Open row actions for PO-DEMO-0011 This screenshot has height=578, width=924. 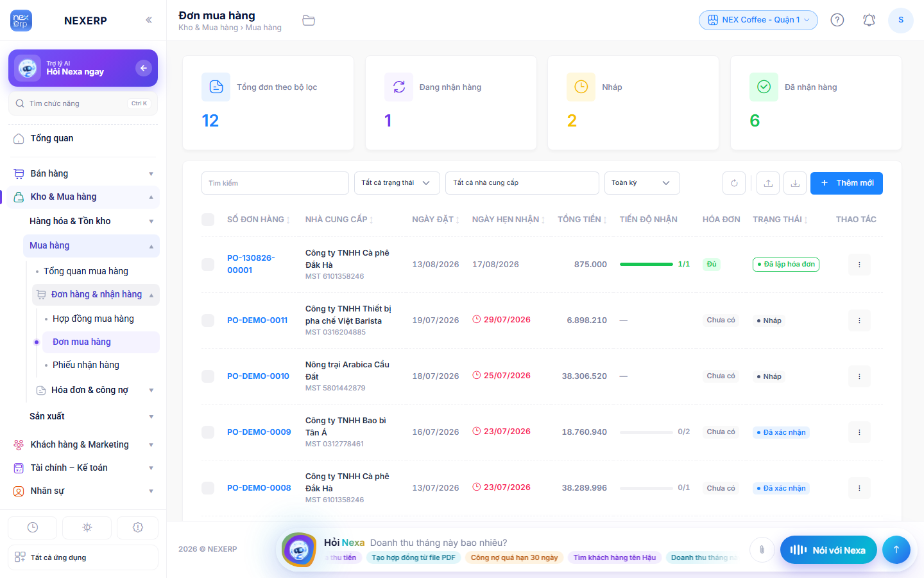point(859,320)
